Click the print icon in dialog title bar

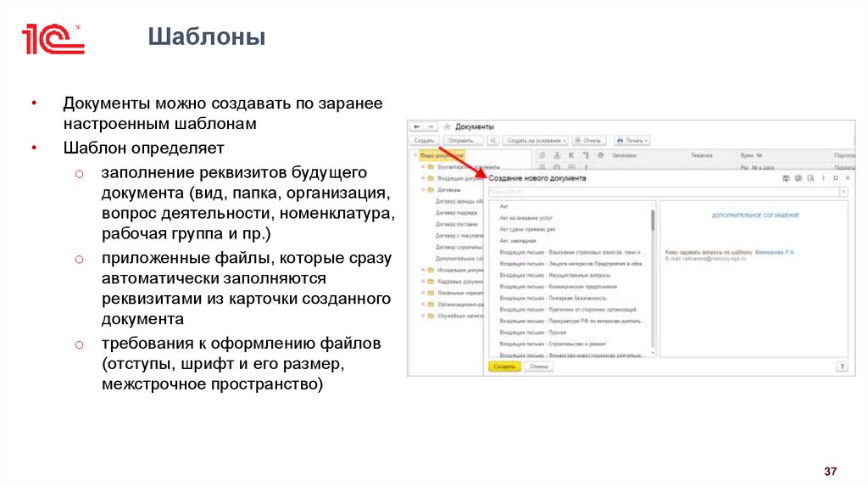tap(798, 178)
